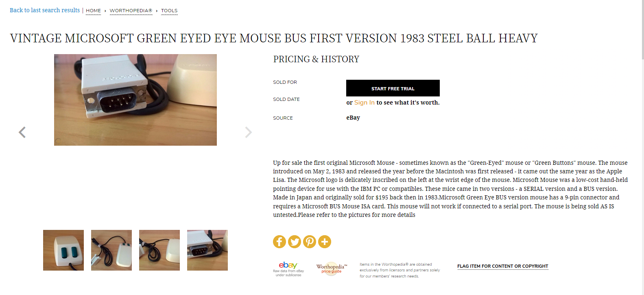Pin item with Pinterest icon
The width and height of the screenshot is (644, 295).
click(310, 242)
